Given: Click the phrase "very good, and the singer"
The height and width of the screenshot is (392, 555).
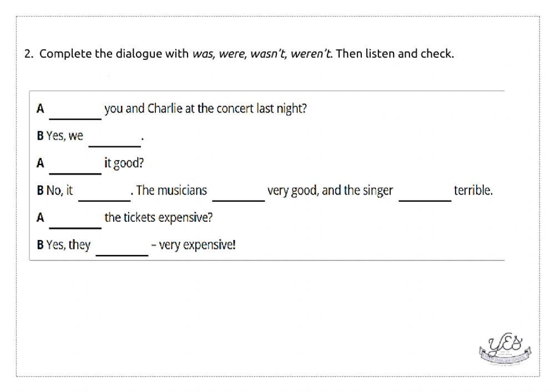Looking at the screenshot, I should pos(330,191).
